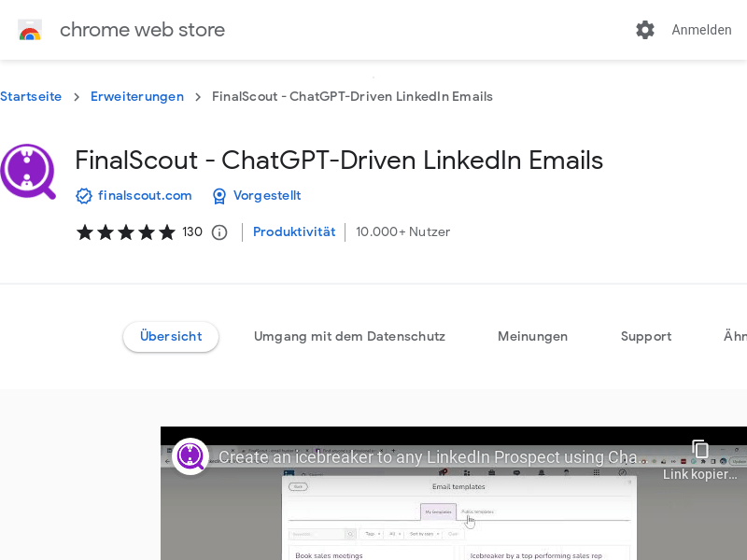Open the Meinungen tab
Viewport: 747px width, 560px height.
click(532, 337)
